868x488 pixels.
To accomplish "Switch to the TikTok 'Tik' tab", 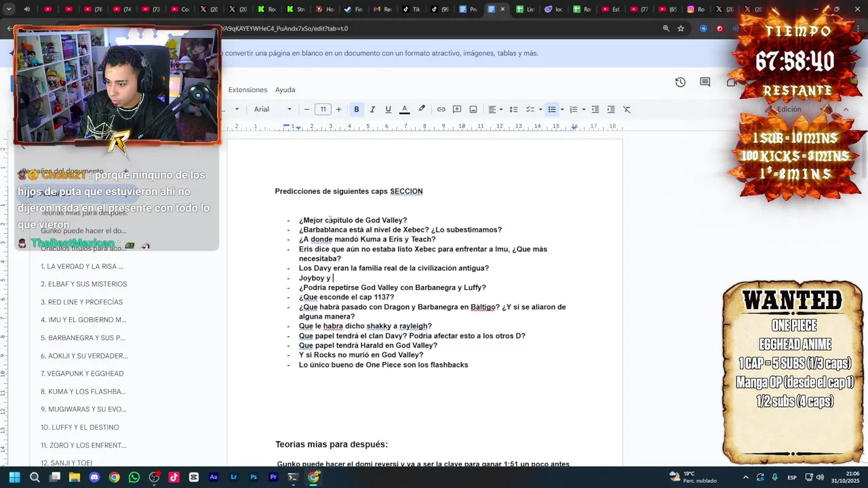I will pos(411,9).
